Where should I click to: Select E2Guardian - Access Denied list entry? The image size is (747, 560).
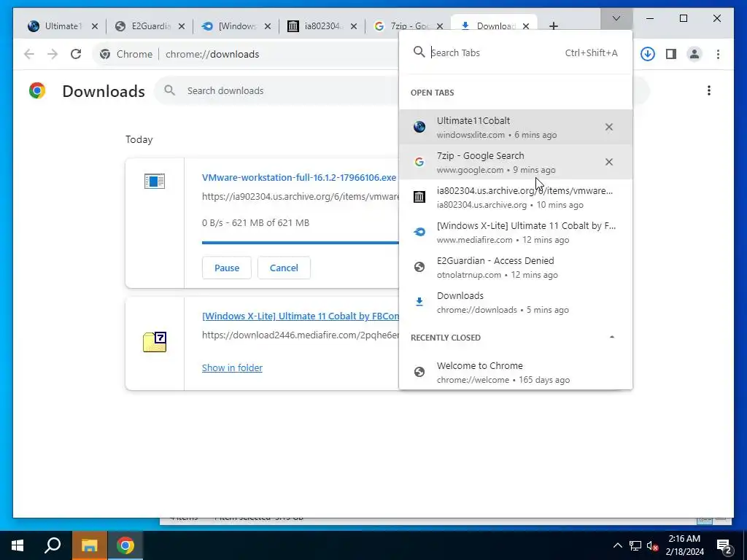[516, 267]
